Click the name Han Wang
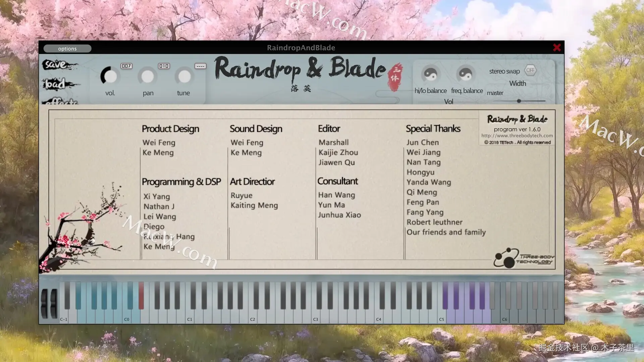644x362 pixels. point(336,195)
